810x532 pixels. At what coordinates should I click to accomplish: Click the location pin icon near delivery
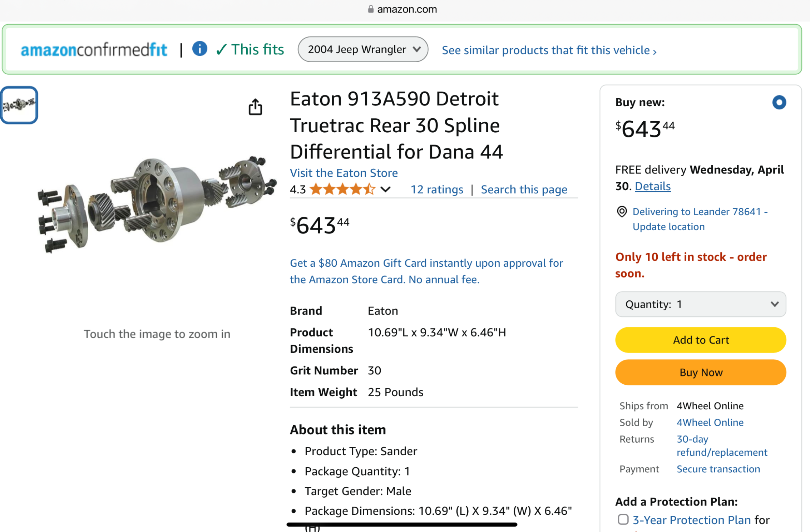pyautogui.click(x=622, y=212)
